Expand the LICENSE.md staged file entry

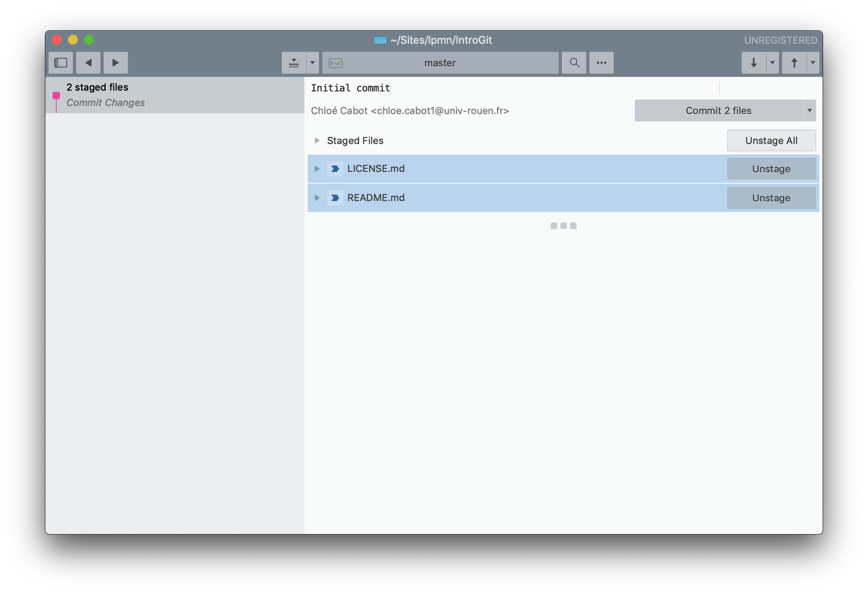317,168
